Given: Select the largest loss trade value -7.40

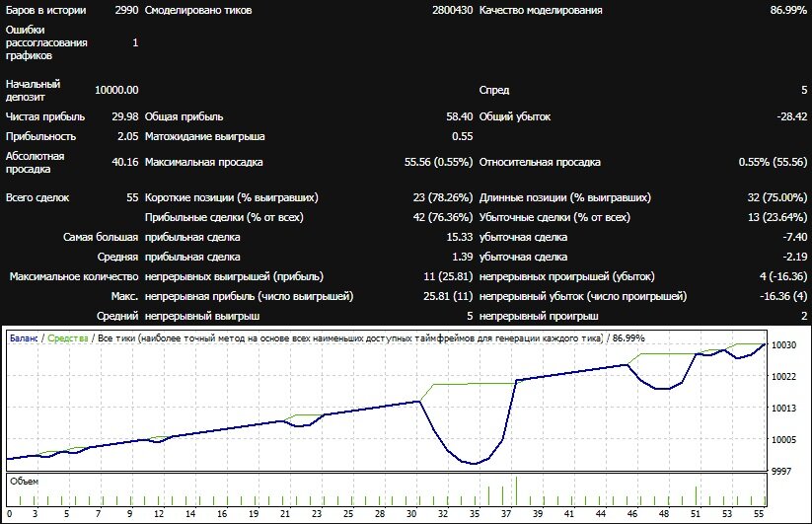Looking at the screenshot, I should tap(794, 237).
